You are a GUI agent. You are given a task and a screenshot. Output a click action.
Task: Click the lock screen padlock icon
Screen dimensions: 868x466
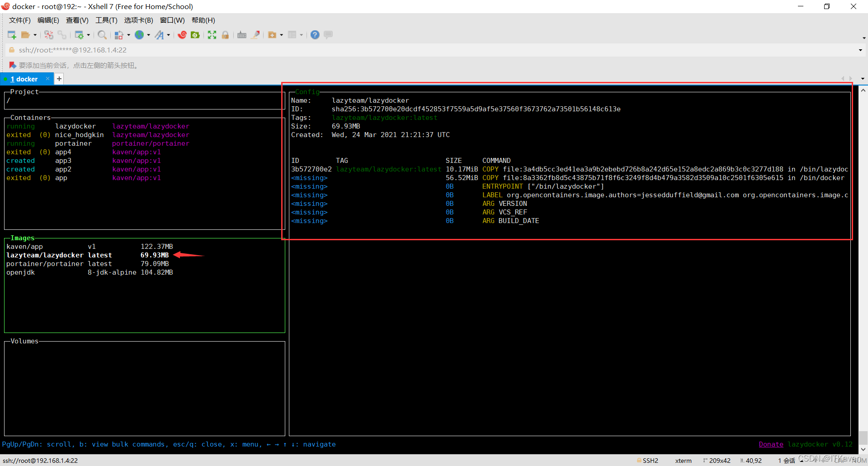pos(225,35)
